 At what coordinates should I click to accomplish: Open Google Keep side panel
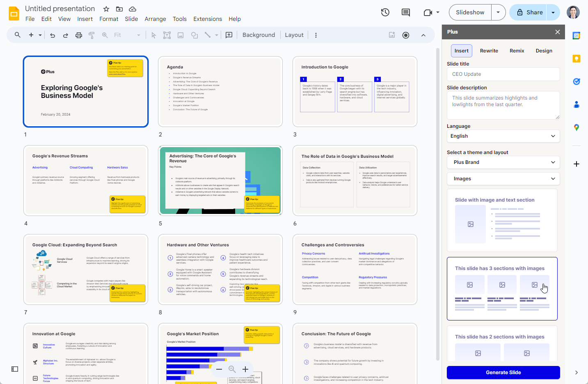coord(577,59)
